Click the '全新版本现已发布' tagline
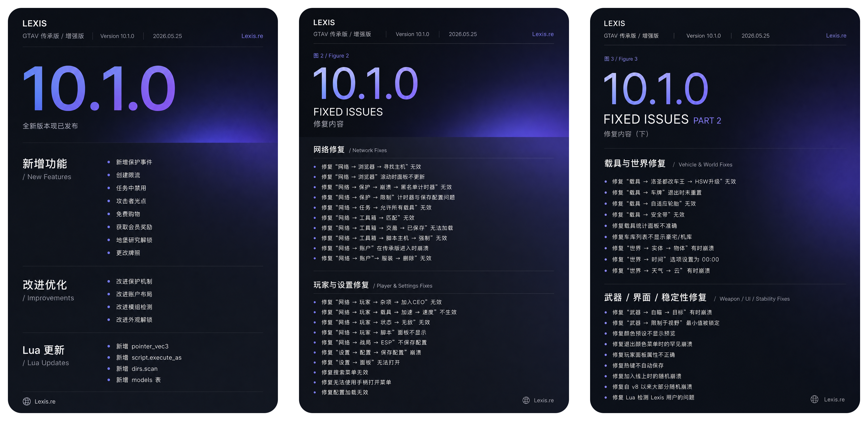Image resolution: width=868 pixels, height=421 pixels. [50, 126]
